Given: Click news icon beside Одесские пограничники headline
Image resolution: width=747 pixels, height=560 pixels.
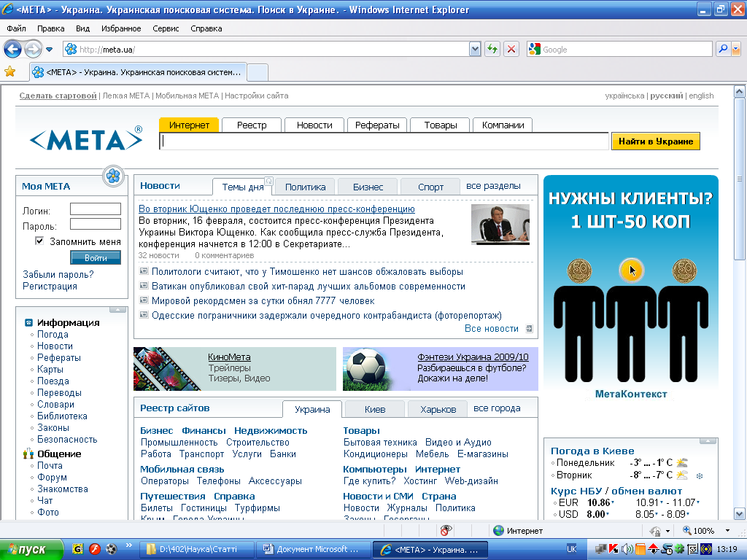Looking at the screenshot, I should [144, 315].
